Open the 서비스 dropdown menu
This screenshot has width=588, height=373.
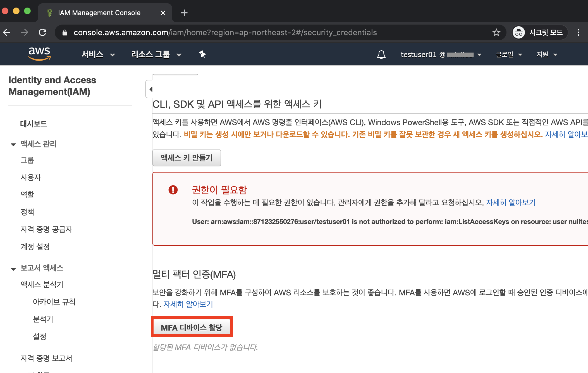coord(98,54)
